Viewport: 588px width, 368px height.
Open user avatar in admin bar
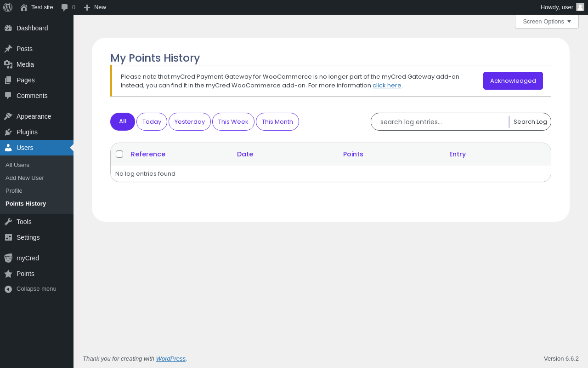click(580, 7)
